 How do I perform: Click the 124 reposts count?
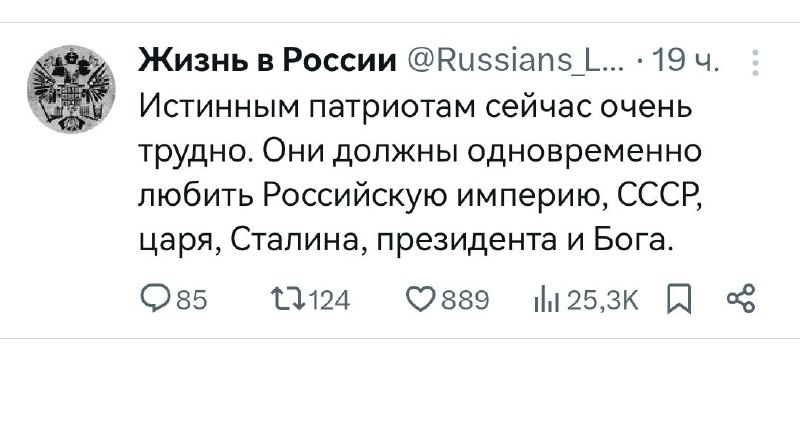click(330, 300)
